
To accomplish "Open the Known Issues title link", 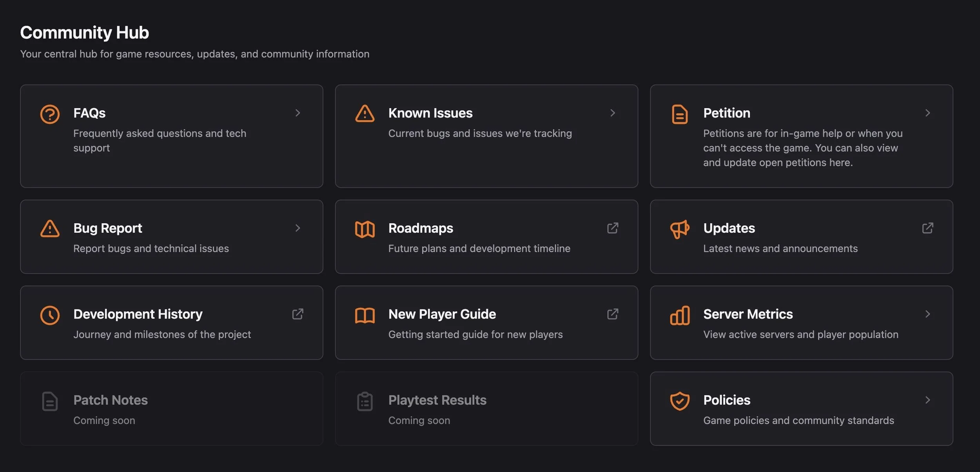I will pos(430,113).
